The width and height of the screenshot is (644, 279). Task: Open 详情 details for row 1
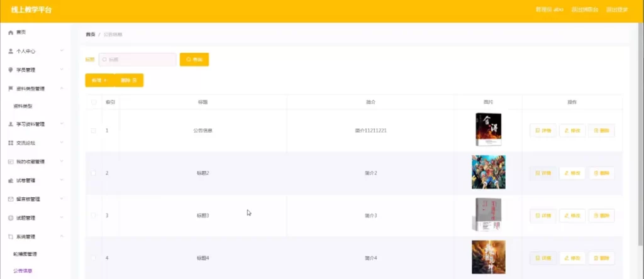click(x=543, y=131)
